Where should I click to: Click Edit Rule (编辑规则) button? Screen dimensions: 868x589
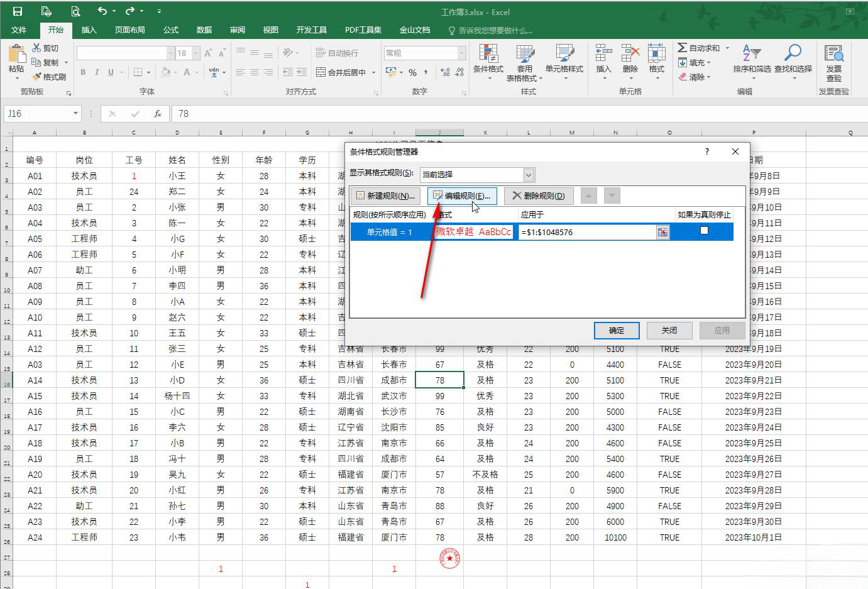463,195
